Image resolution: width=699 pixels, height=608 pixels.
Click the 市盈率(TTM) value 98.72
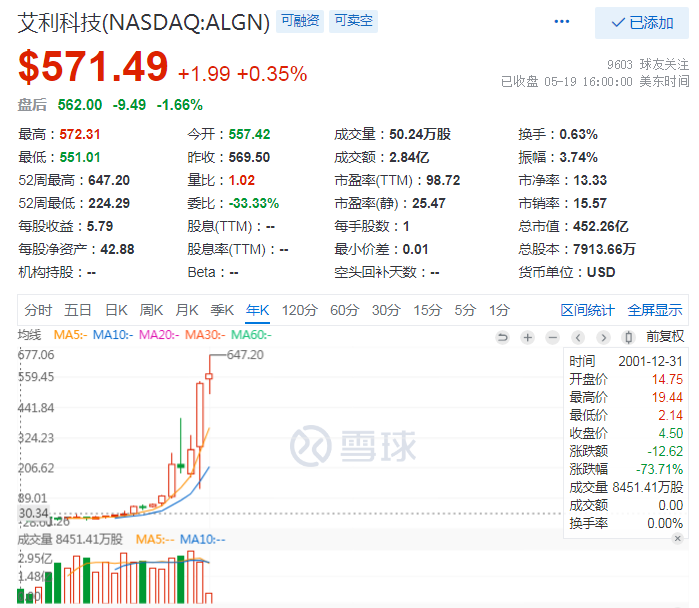pyautogui.click(x=443, y=180)
